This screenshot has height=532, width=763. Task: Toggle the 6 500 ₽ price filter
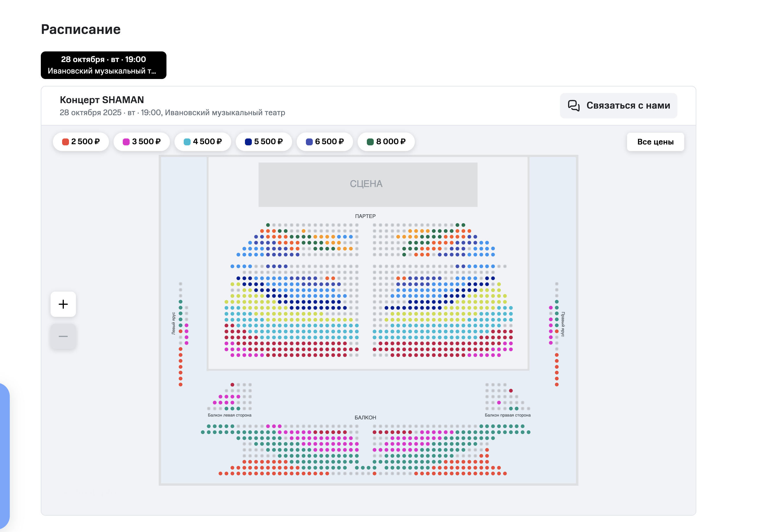point(325,142)
